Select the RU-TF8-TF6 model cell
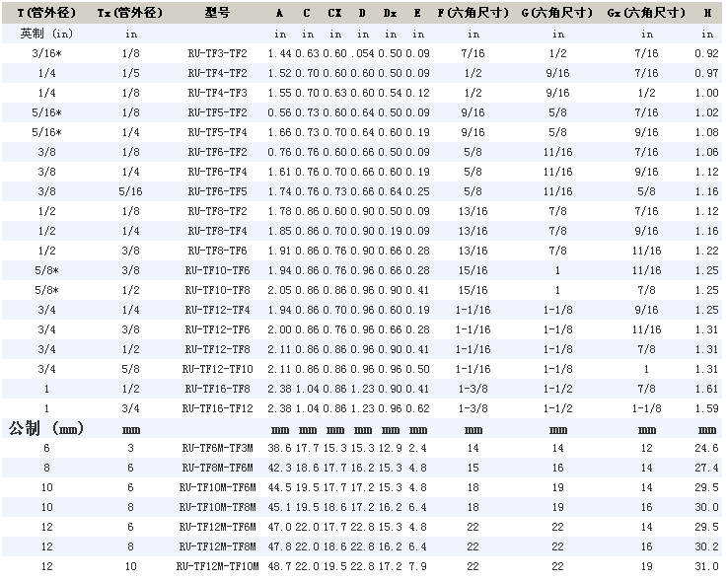 tap(217, 250)
